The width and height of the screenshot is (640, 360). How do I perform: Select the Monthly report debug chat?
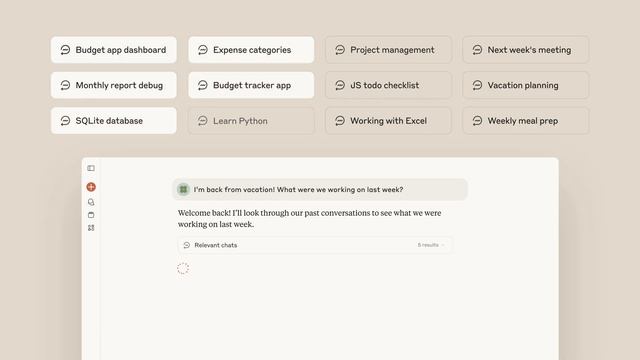(114, 85)
